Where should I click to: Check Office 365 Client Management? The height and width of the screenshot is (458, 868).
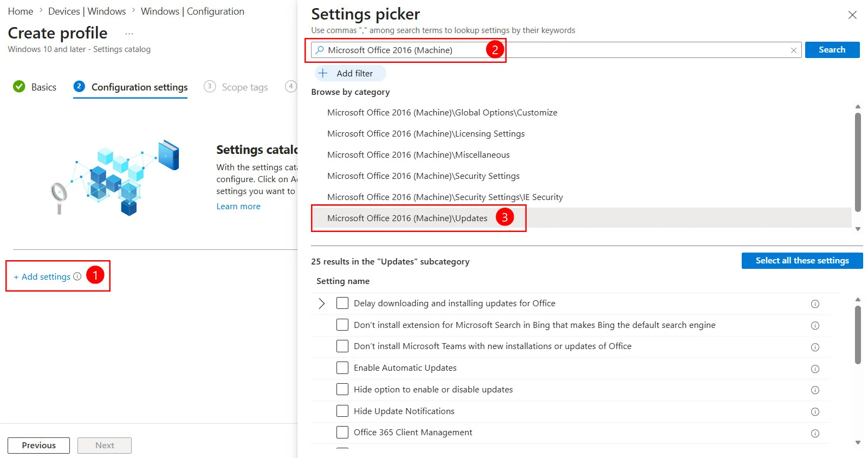tap(342, 432)
